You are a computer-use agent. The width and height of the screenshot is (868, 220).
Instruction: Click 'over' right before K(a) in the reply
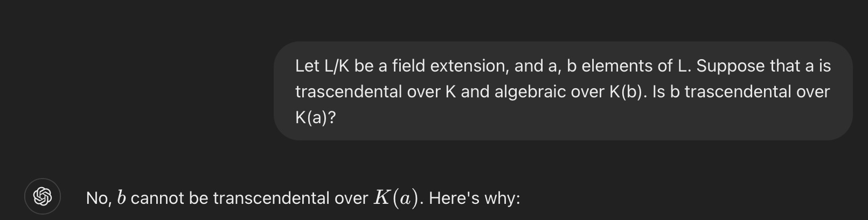tap(351, 198)
